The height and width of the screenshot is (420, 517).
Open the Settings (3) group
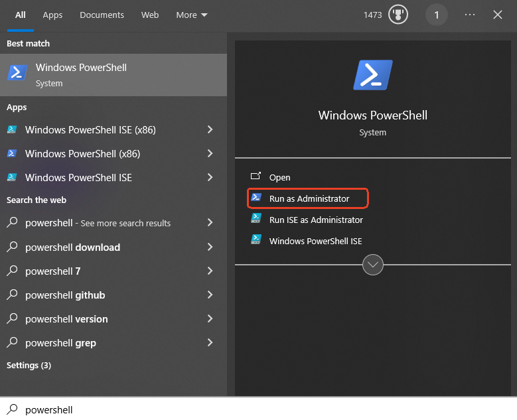click(x=29, y=366)
